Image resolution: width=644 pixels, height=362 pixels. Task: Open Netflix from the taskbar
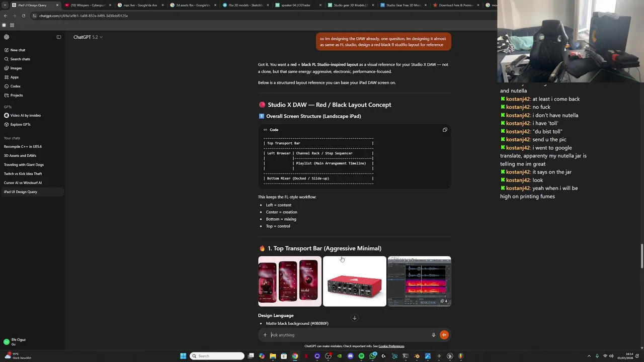(306, 356)
